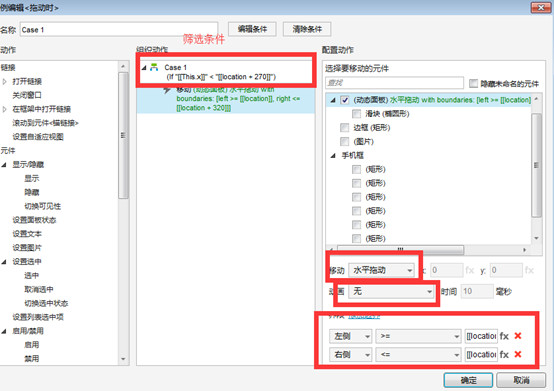Click the 清除条件 button
Image resolution: width=554 pixels, height=391 pixels.
pyautogui.click(x=307, y=29)
